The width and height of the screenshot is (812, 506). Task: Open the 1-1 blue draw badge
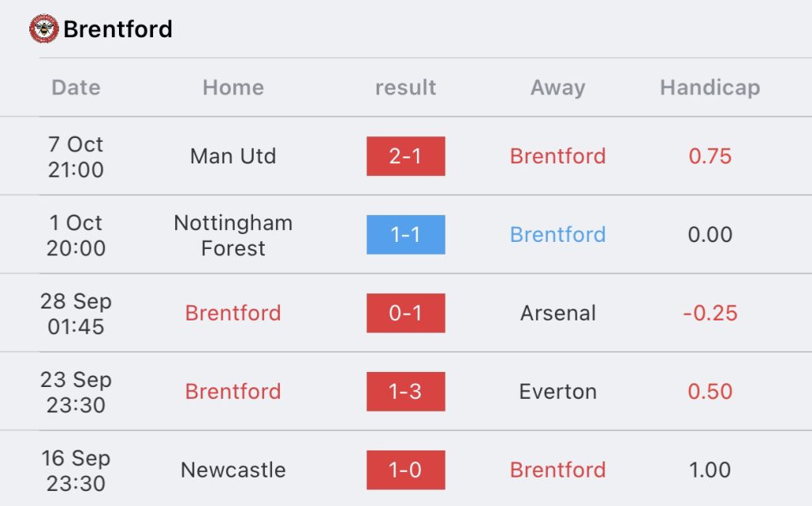(405, 235)
